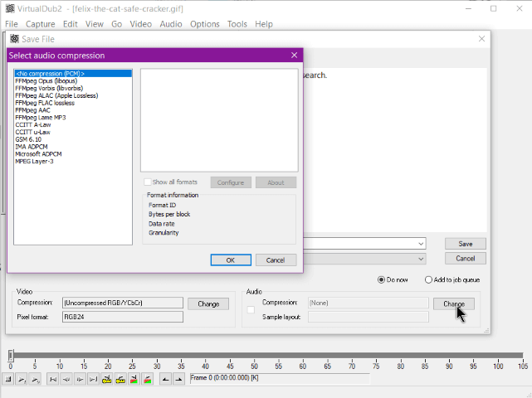Open the File menu
Viewport: 532px width, 398px height.
click(x=11, y=24)
